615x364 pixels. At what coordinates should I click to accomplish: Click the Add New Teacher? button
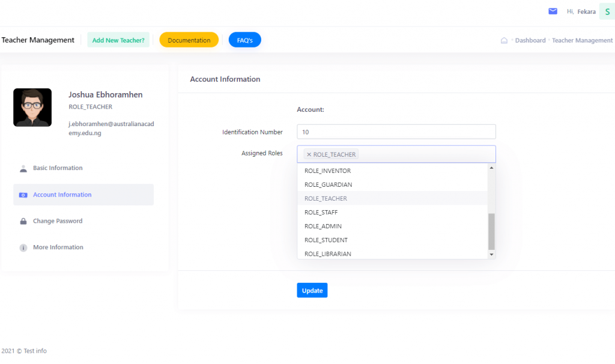(x=118, y=40)
